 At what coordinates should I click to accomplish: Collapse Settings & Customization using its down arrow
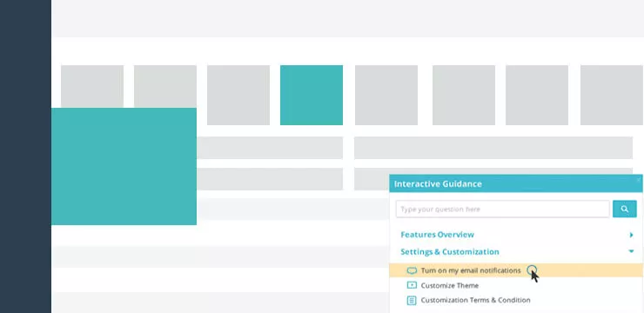[x=631, y=251]
